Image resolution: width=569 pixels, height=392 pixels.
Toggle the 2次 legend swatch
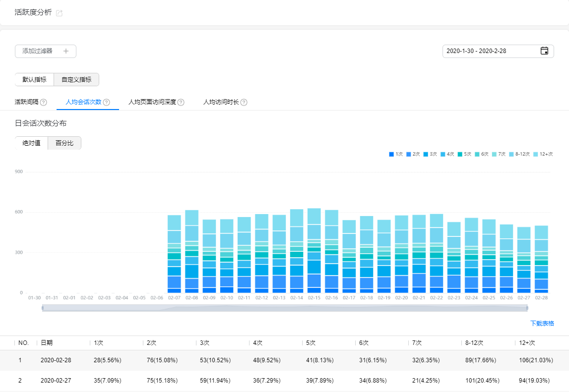(409, 154)
